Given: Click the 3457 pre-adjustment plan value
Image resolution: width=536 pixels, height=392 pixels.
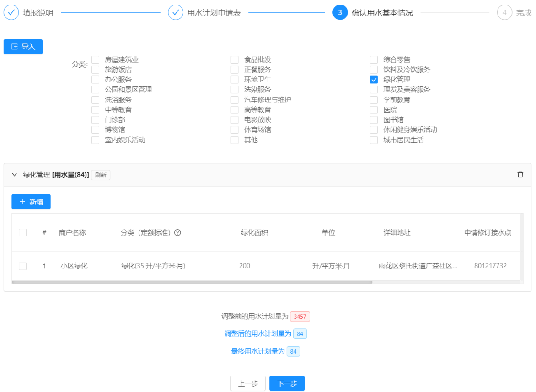Looking at the screenshot, I should 300,317.
